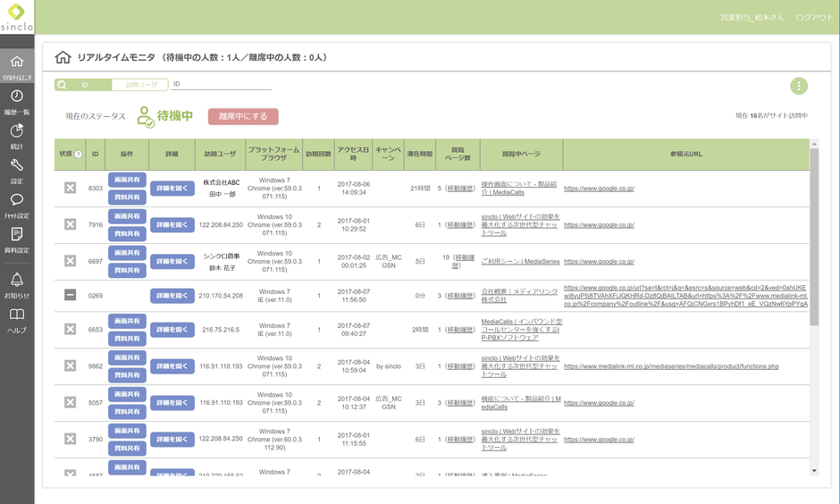Open ヘルプ book icon in sidebar
Image resolution: width=840 pixels, height=504 pixels.
click(17, 319)
